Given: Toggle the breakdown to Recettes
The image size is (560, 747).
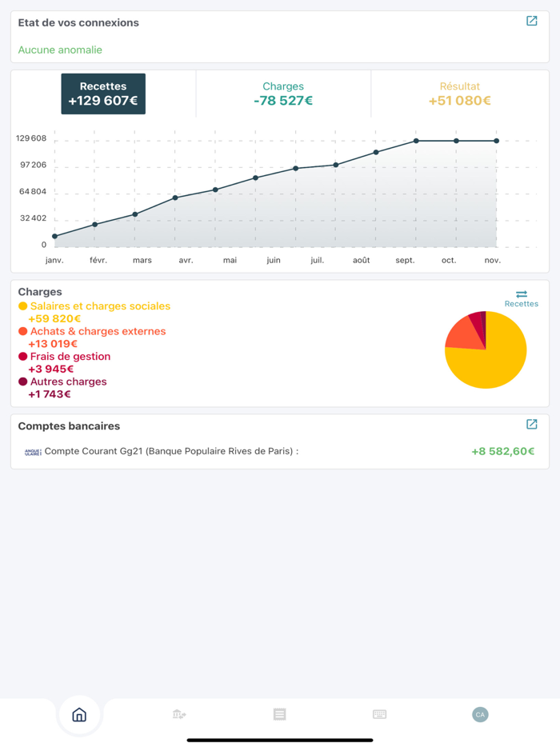Looking at the screenshot, I should 522,303.
